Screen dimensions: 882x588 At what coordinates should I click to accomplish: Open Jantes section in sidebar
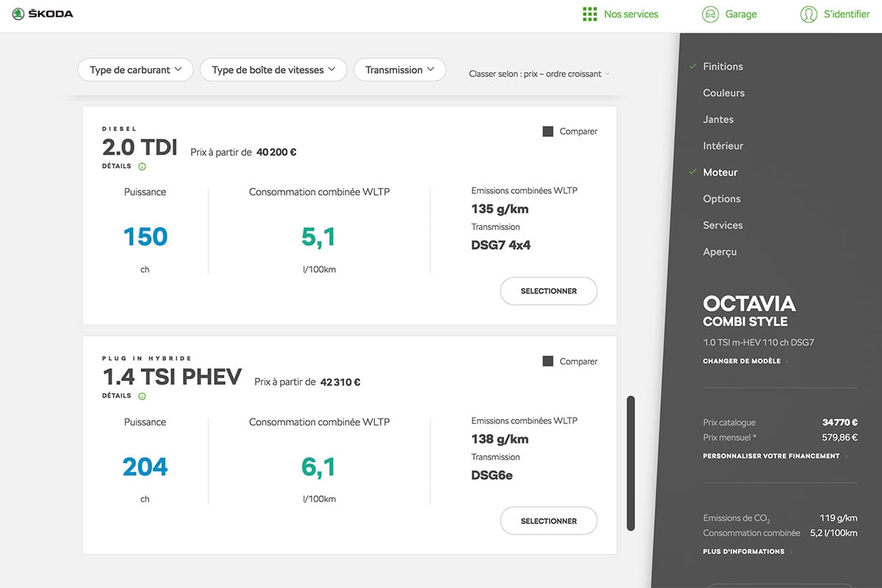[718, 120]
